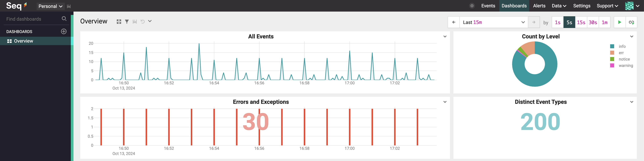
Task: Click the info legend color swatch
Action: click(612, 46)
